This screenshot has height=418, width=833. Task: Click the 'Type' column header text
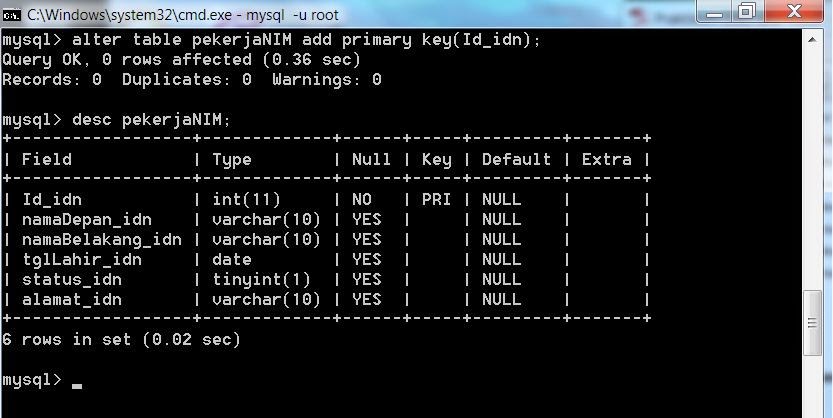232,159
